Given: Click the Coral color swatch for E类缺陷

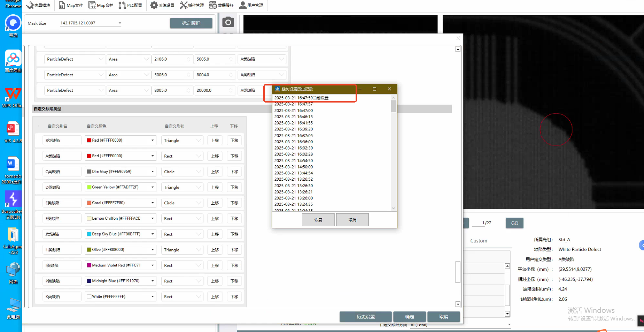Looking at the screenshot, I should point(89,203).
